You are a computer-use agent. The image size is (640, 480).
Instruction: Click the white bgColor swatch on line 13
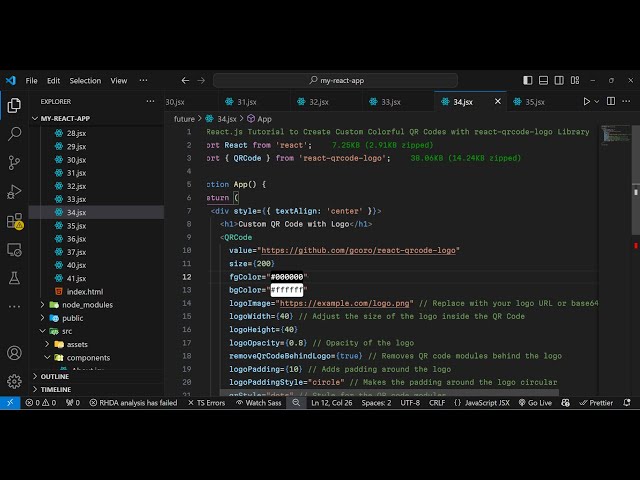point(288,290)
